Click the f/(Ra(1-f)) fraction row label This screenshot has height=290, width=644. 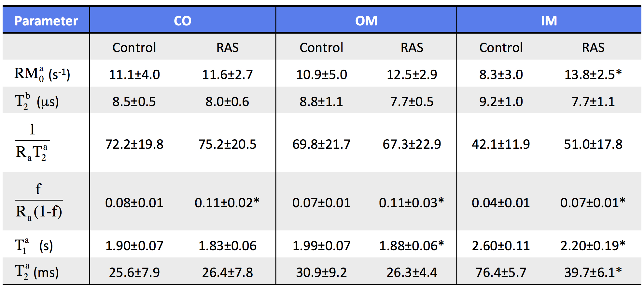pos(39,202)
